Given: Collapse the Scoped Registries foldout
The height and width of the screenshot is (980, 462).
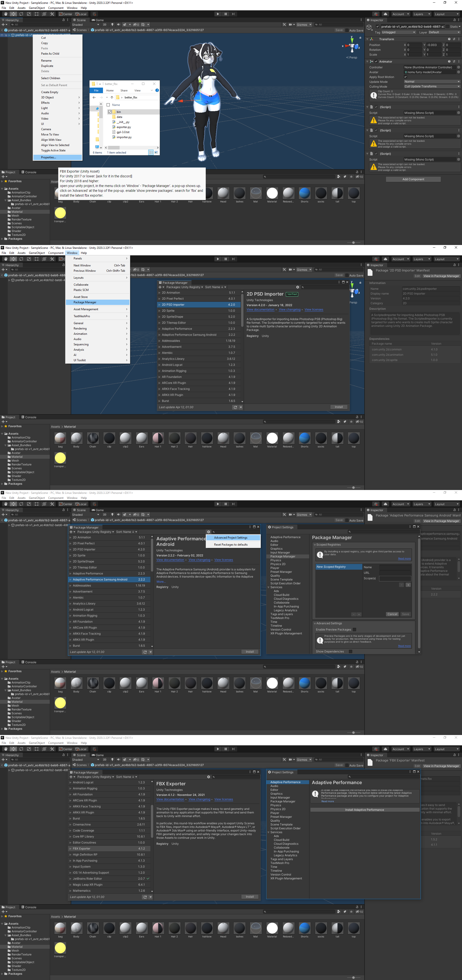Looking at the screenshot, I should pyautogui.click(x=315, y=545).
